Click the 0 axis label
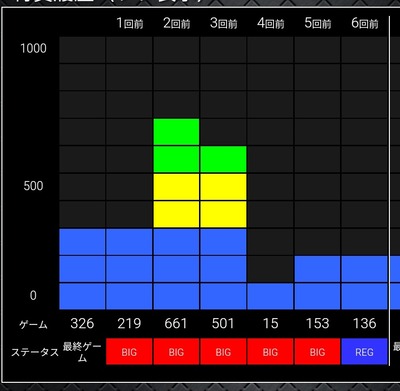Image resolution: width=400 pixels, height=391 pixels. point(33,295)
